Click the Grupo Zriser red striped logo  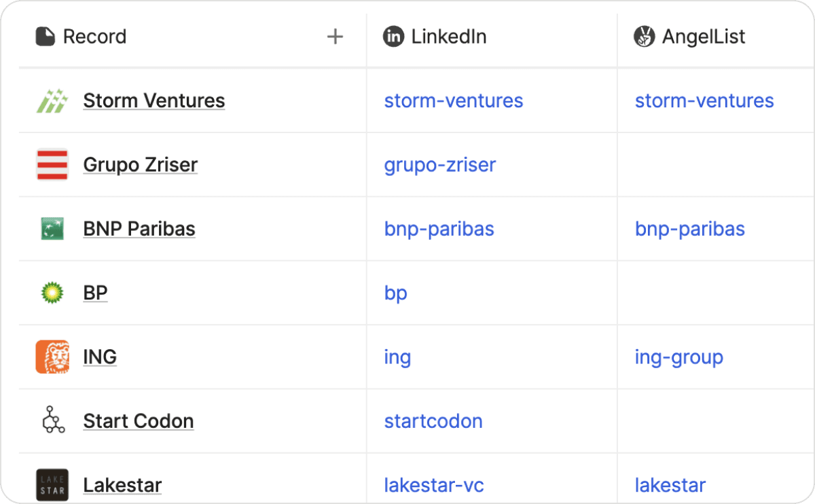52,165
